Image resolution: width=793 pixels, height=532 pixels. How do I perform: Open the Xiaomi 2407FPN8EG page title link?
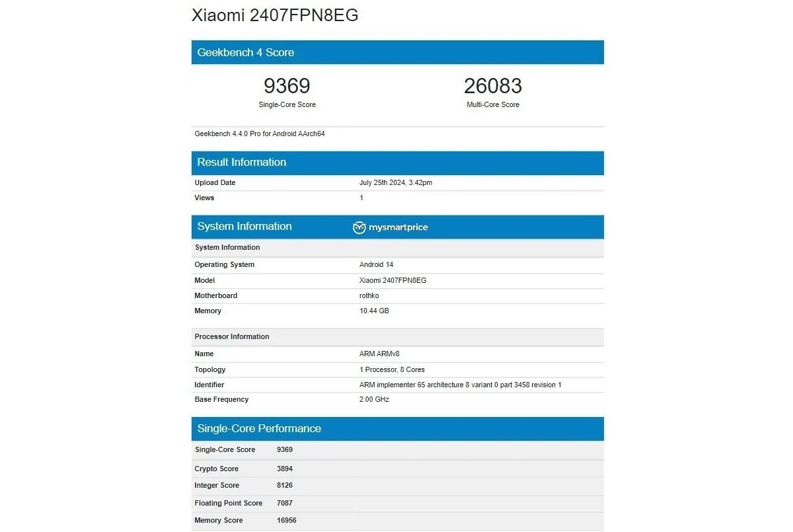pyautogui.click(x=274, y=15)
